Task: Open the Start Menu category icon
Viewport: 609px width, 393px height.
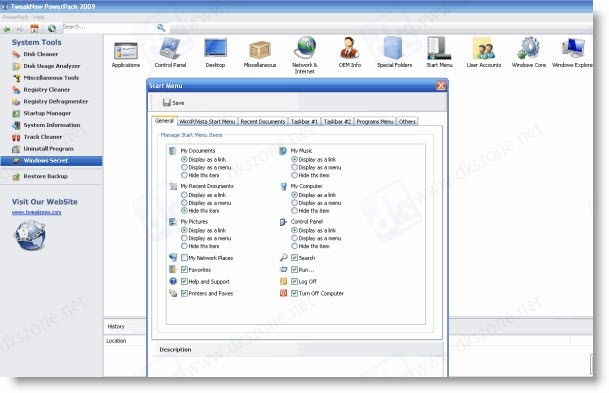Action: [x=439, y=53]
